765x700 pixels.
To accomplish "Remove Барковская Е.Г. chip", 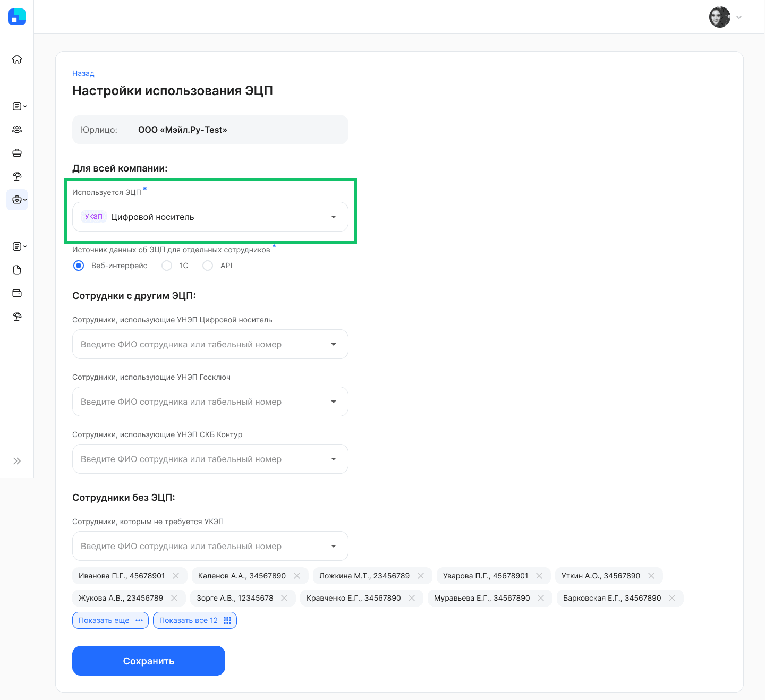I will click(672, 598).
